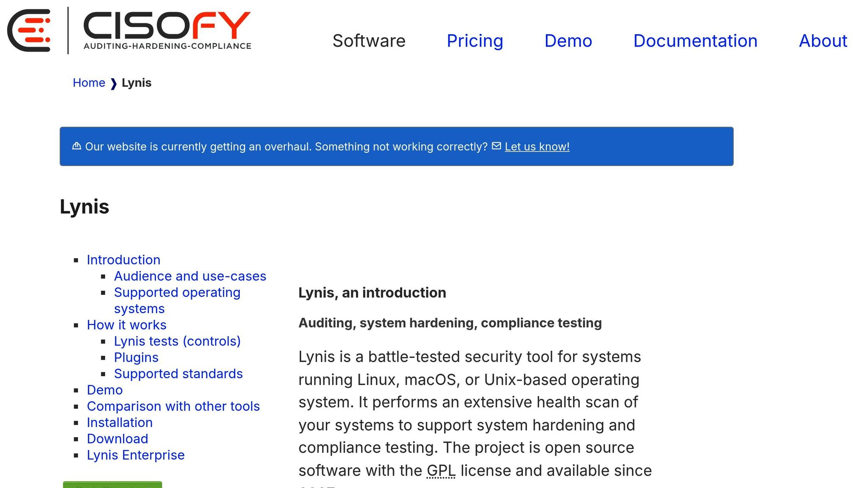The image size is (868, 488).
Task: Open the Lynis Enterprise link
Action: coord(136,455)
